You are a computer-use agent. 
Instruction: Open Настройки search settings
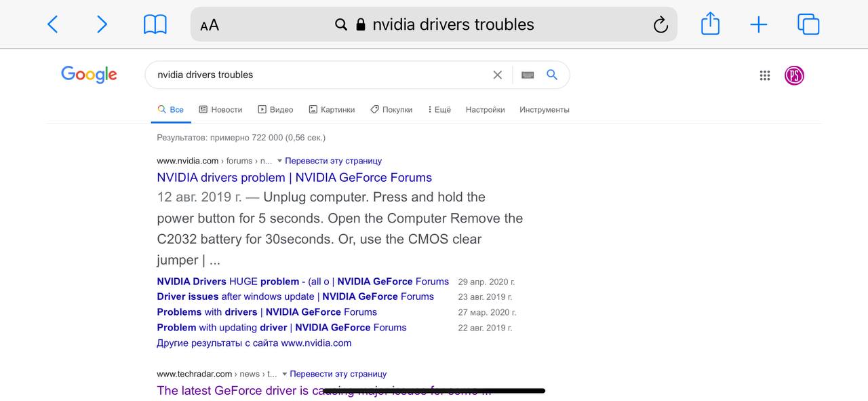click(485, 109)
